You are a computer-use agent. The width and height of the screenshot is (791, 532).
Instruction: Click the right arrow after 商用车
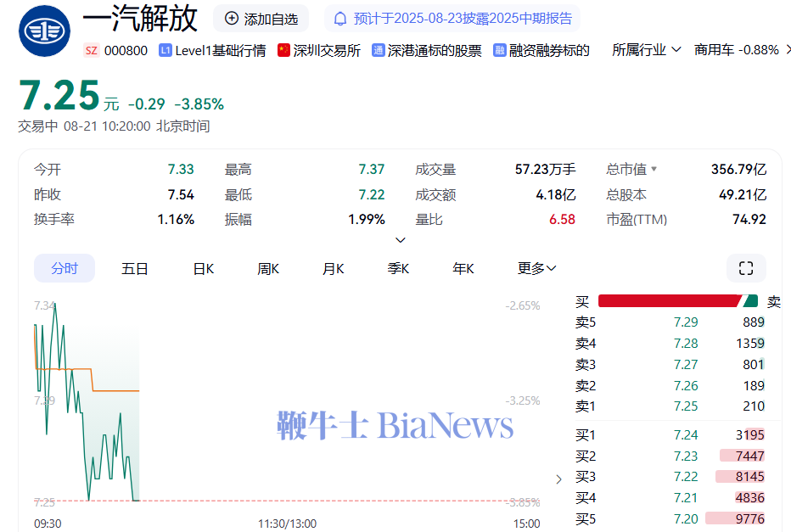[x=788, y=50]
